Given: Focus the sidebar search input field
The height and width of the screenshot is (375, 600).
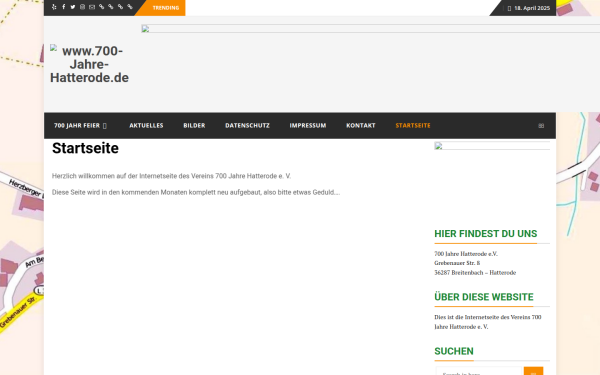Looking at the screenshot, I should tap(479, 371).
